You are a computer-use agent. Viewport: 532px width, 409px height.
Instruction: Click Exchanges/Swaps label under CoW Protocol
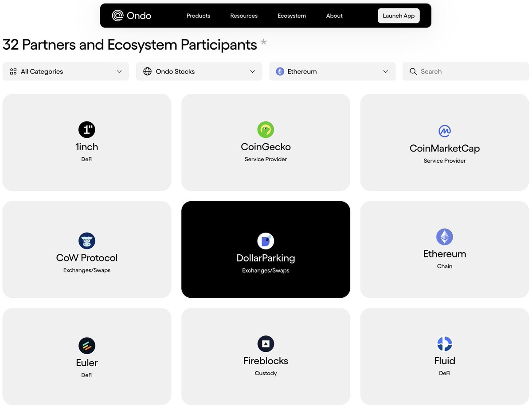tap(87, 270)
